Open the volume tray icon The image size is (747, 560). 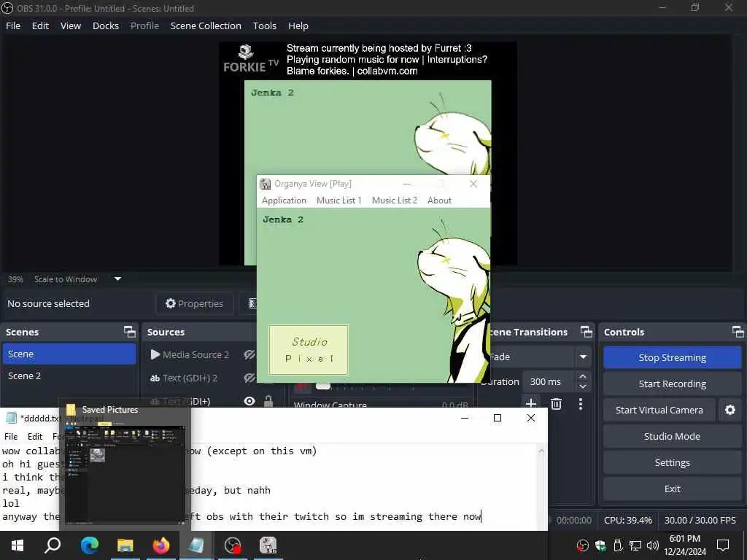(653, 545)
